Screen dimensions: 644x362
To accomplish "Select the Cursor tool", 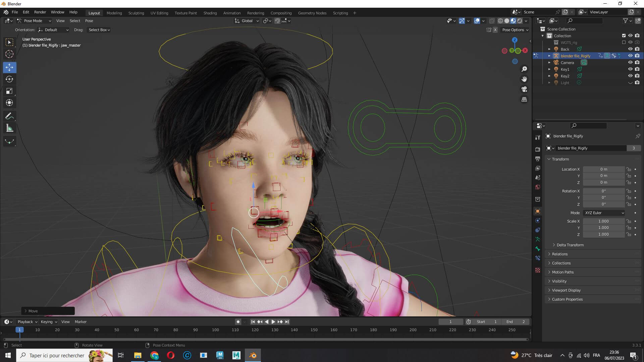I will (9, 54).
